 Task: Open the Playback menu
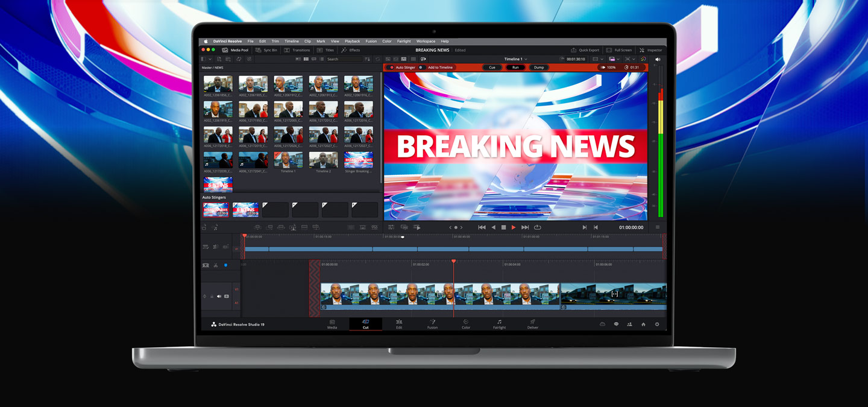pyautogui.click(x=352, y=41)
